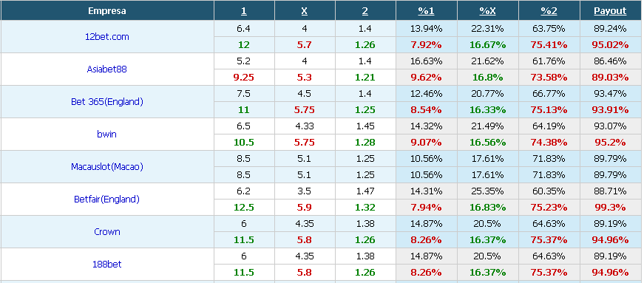This screenshot has width=644, height=283.
Task: Sort by the X column header
Action: [305, 11]
